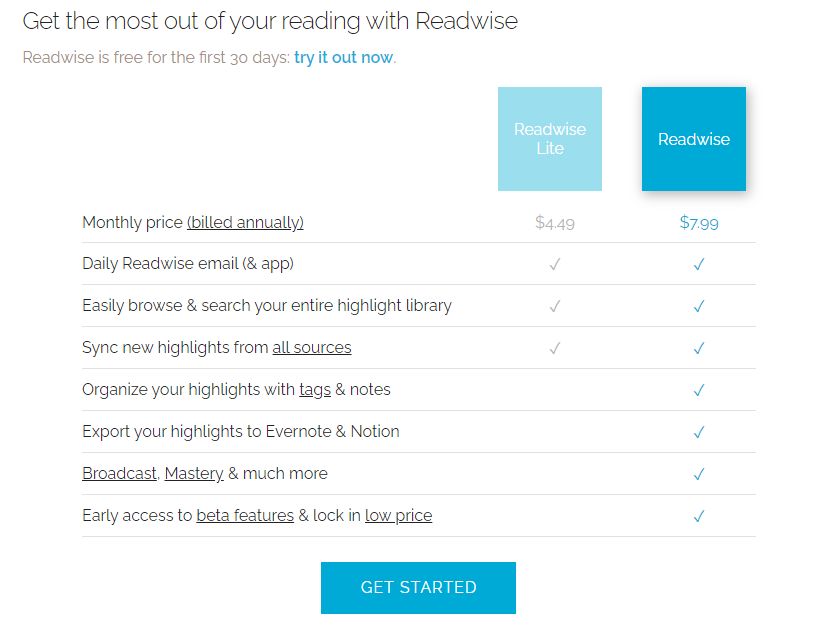Follow the 'beta features' link
The image size is (815, 631).
coord(245,516)
